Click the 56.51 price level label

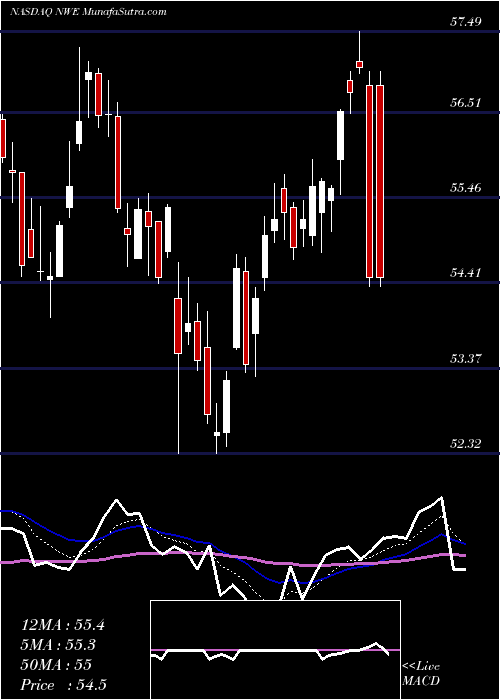(466, 103)
